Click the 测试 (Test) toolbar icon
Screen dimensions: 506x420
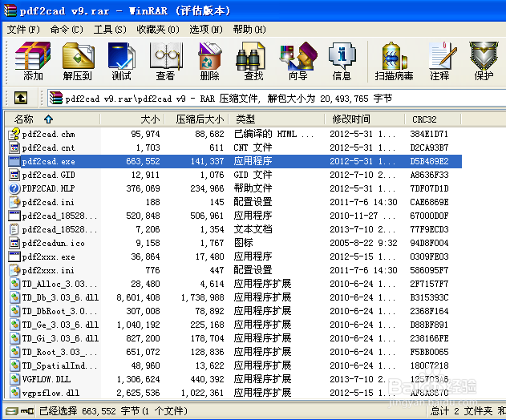(122, 61)
